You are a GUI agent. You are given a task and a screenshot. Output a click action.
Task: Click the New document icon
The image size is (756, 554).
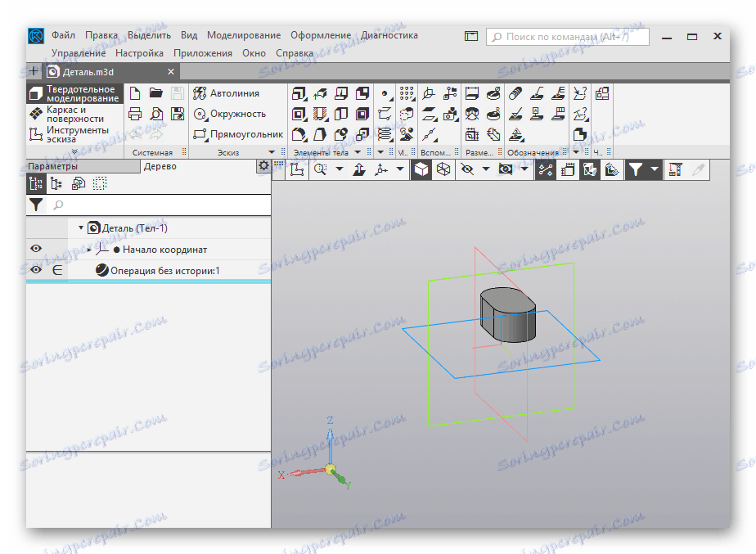(135, 93)
